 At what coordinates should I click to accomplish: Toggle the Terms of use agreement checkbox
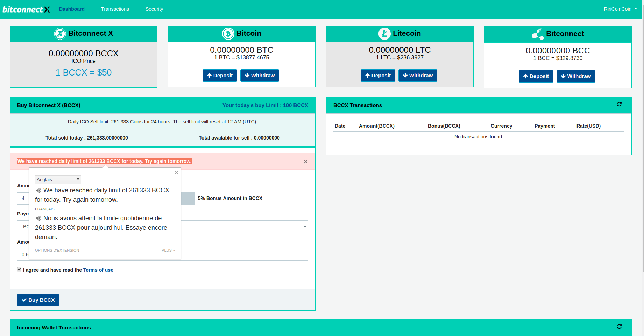tap(19, 269)
